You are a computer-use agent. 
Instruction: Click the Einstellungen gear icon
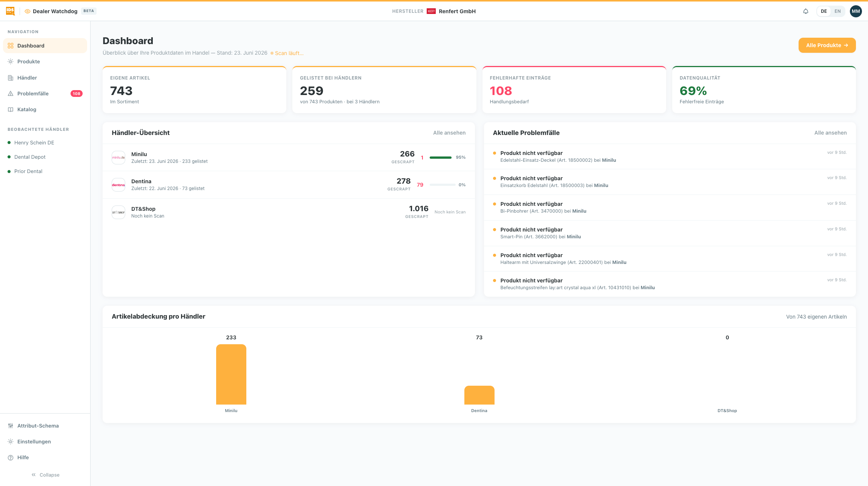point(11,442)
